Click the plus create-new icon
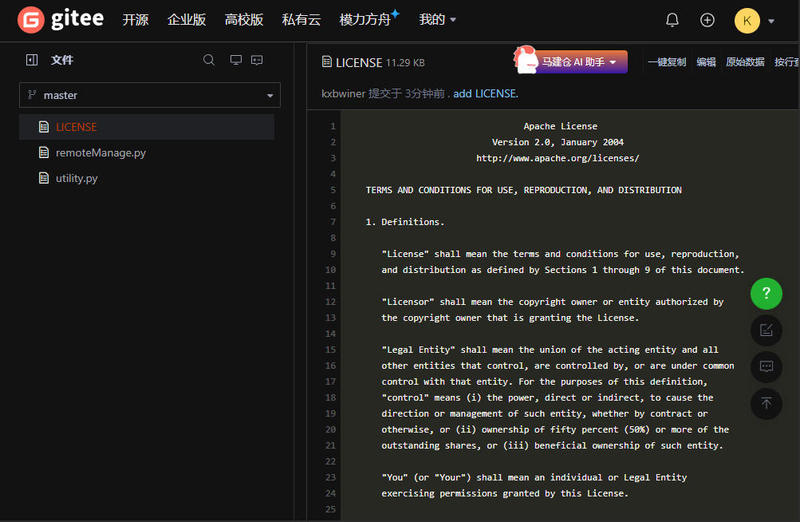 (707, 20)
